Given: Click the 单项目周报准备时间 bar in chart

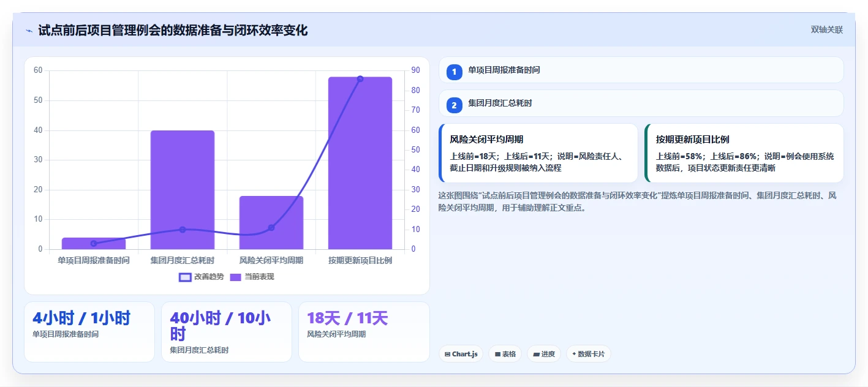Looking at the screenshot, I should (94, 243).
